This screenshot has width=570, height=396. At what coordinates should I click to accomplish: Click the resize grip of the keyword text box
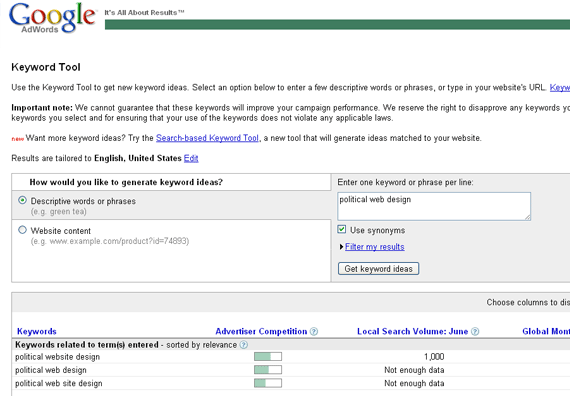527,217
